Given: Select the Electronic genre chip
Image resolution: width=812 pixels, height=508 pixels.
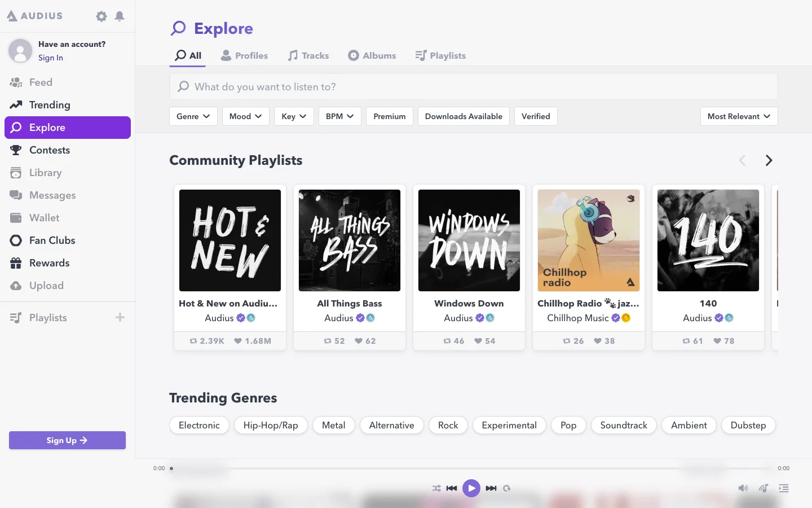Looking at the screenshot, I should point(199,425).
